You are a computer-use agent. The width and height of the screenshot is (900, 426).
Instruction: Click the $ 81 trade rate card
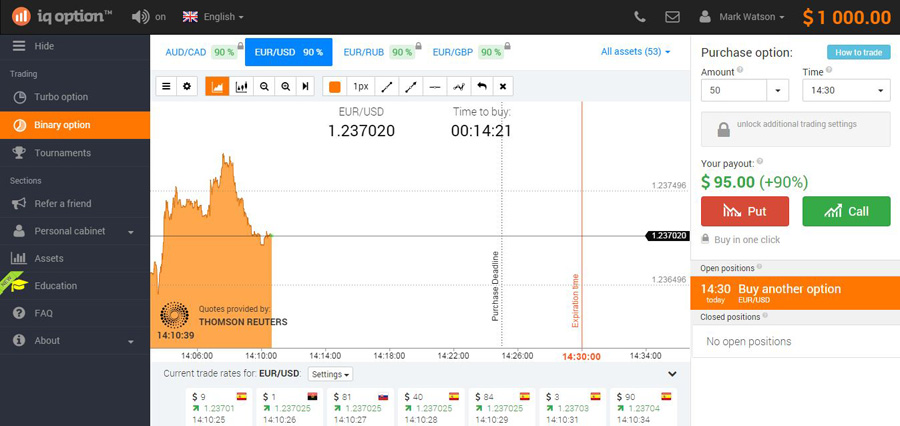[362, 407]
